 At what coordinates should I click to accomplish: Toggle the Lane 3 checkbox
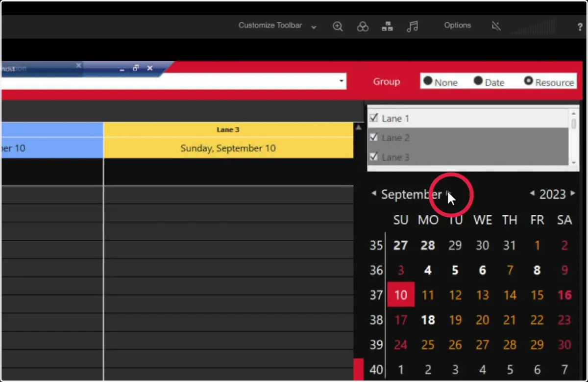[x=373, y=157]
